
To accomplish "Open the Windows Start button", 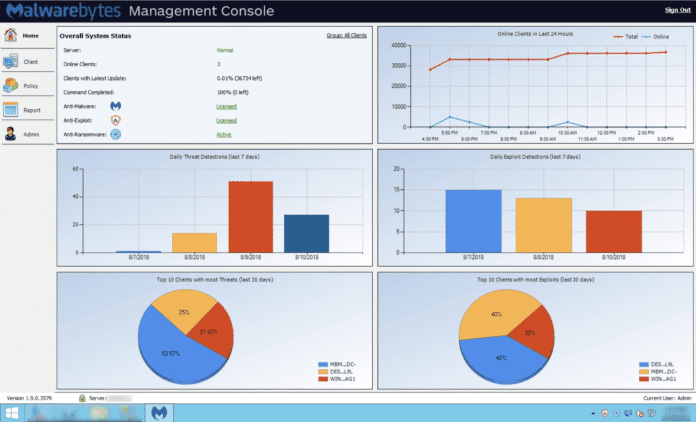I will point(12,413).
